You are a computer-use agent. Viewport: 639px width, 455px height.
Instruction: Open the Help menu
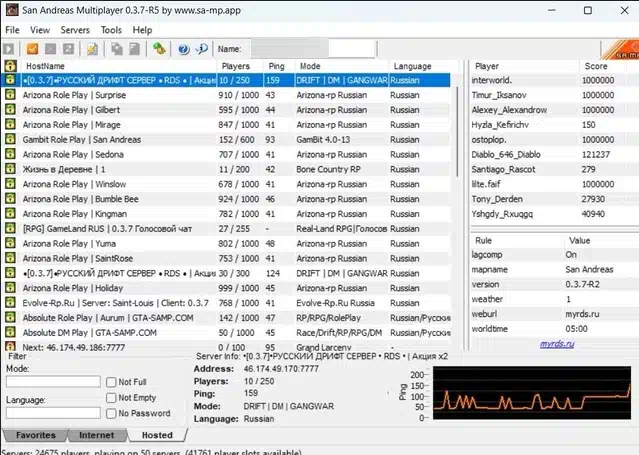pyautogui.click(x=142, y=30)
